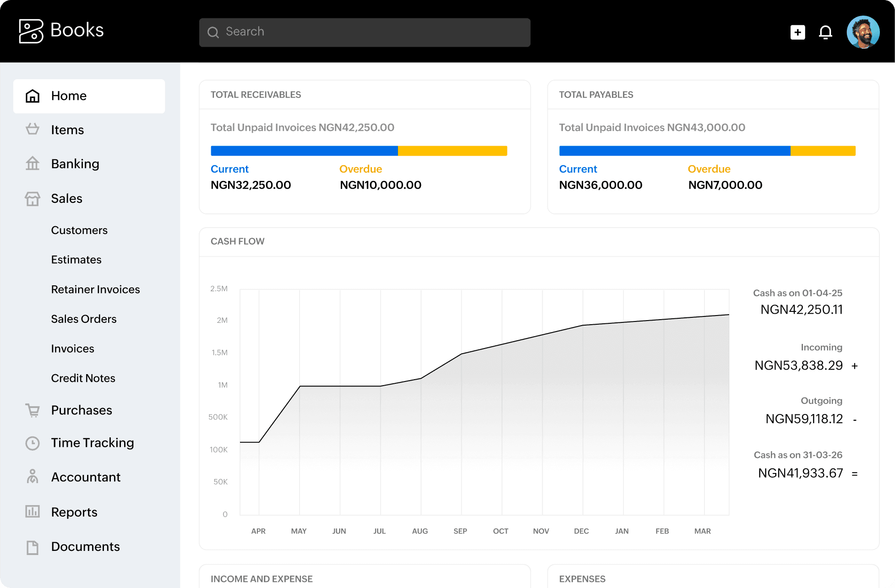Click Outgoing amount NGN59,118.12
This screenshot has height=588, width=895.
(804, 419)
